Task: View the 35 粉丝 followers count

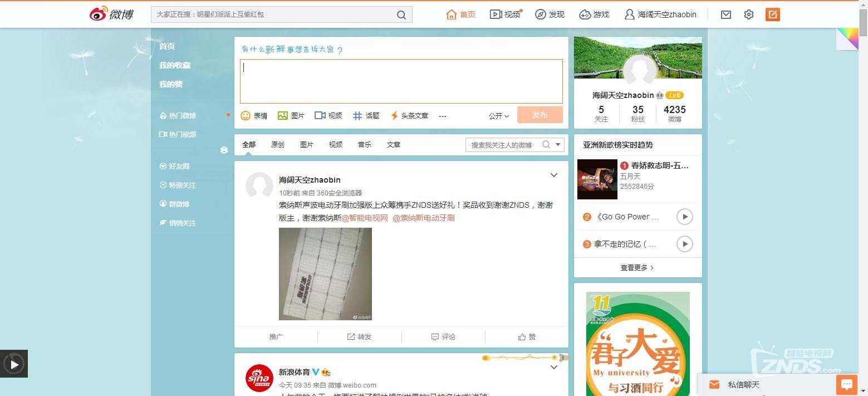Action: [x=638, y=113]
